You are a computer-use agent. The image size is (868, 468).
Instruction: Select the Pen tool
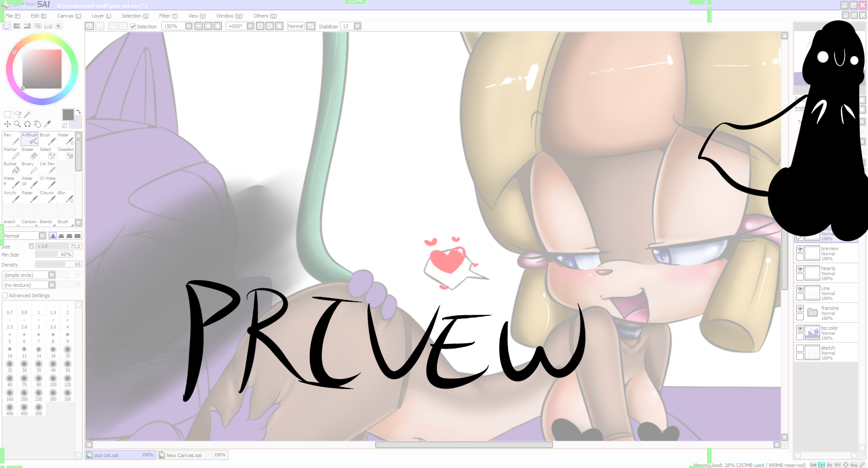(11, 139)
